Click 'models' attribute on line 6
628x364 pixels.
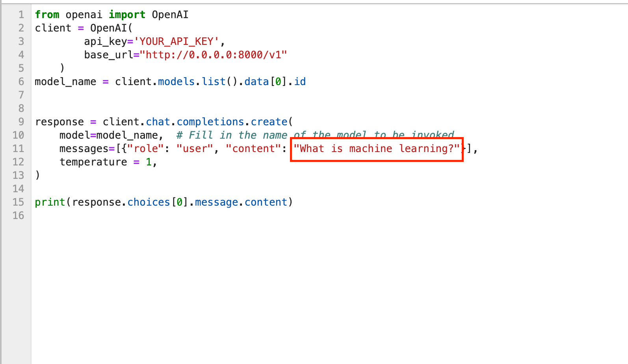(x=176, y=82)
